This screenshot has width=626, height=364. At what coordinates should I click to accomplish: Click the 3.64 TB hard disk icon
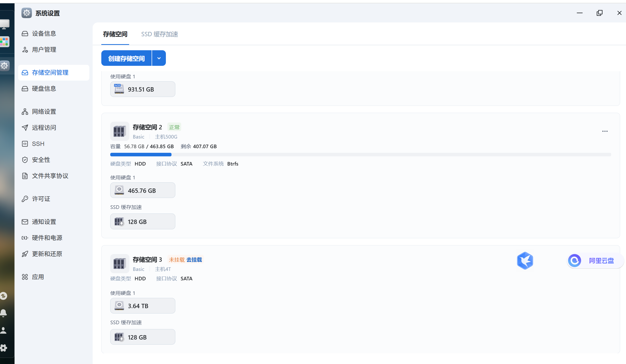click(x=119, y=306)
